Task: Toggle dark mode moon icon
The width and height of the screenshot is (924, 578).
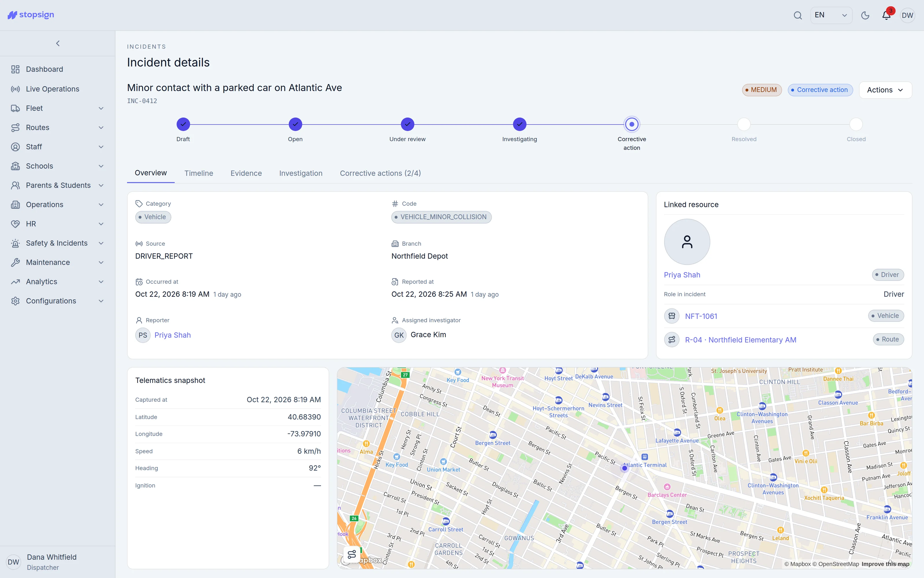Action: coord(865,15)
